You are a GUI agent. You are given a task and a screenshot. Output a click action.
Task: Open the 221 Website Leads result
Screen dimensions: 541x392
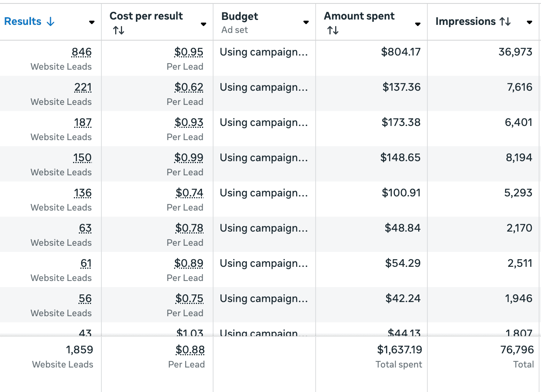[83, 87]
